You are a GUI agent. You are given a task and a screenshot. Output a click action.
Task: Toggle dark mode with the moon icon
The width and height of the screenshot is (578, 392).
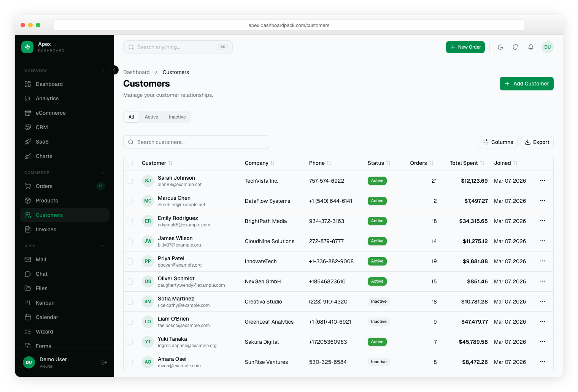tap(500, 47)
